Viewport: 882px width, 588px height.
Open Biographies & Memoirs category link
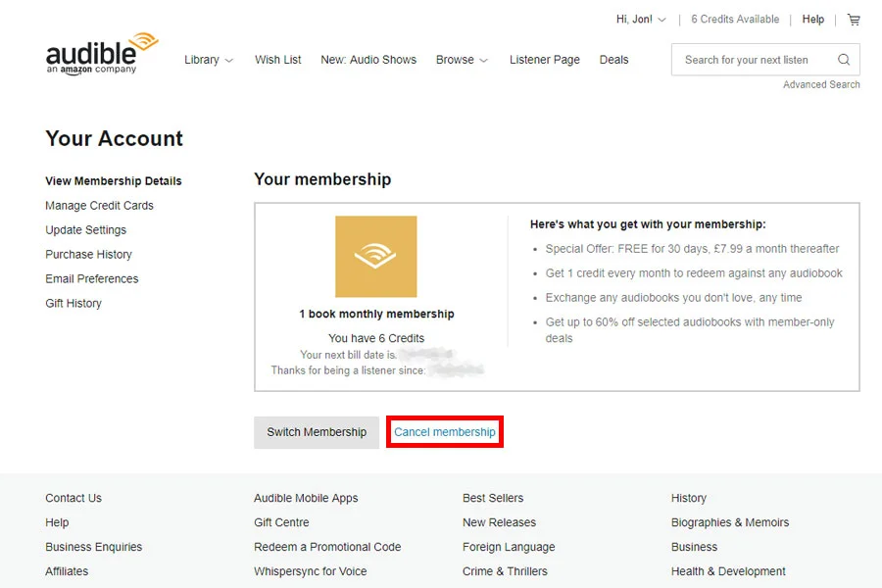tap(730, 522)
